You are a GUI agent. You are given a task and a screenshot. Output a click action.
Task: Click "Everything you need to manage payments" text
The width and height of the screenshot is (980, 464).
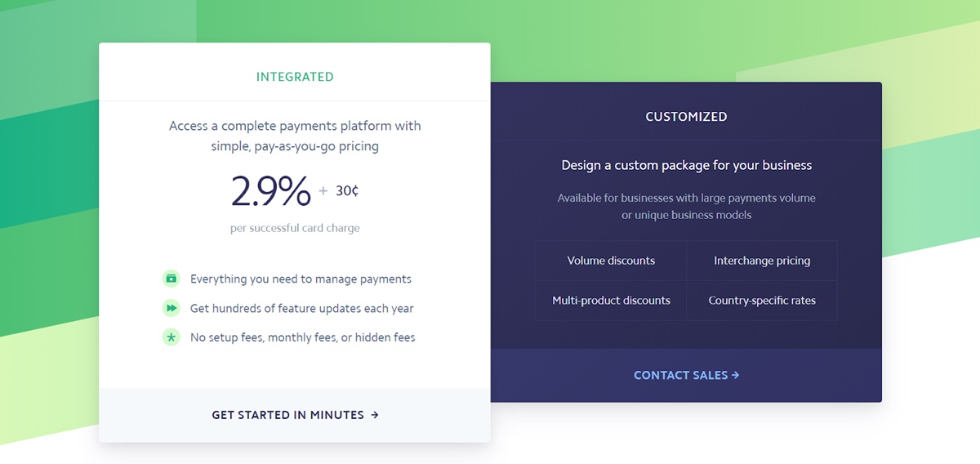301,279
